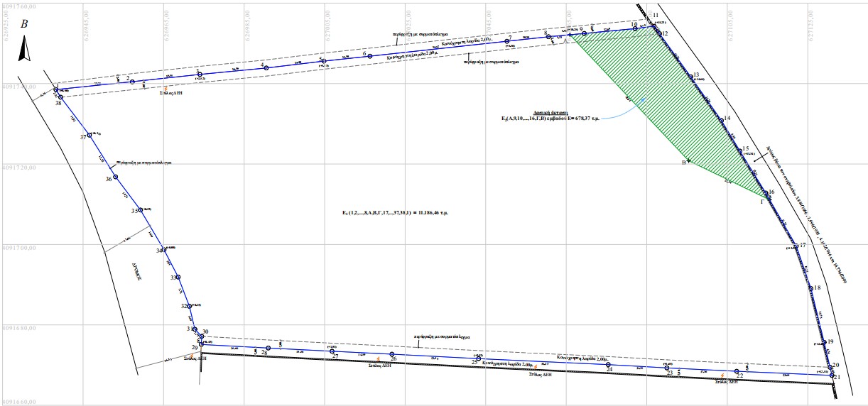Viewport: 868px width, 406px height.
Task: Select survey point marker 4
Action: 266,68
